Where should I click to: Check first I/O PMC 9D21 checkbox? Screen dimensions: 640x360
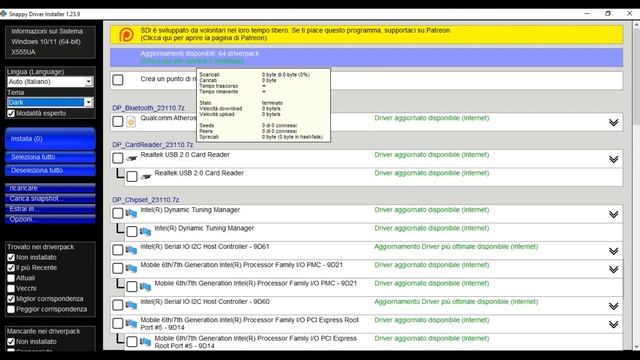point(118,269)
